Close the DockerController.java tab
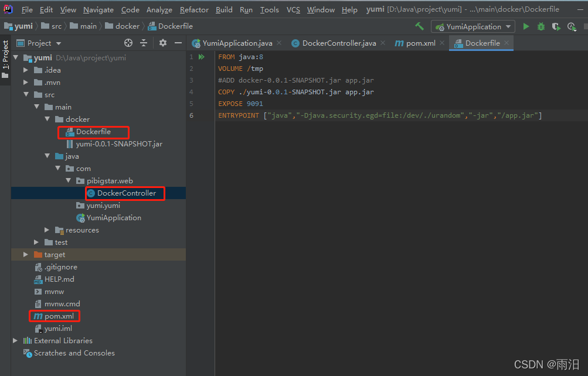Image resolution: width=588 pixels, height=376 pixels. [382, 43]
